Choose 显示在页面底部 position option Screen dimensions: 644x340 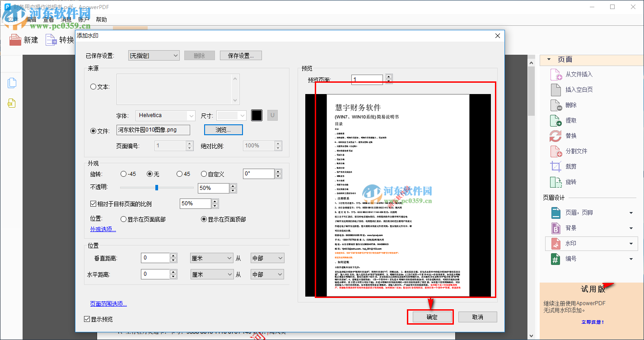[x=123, y=219]
